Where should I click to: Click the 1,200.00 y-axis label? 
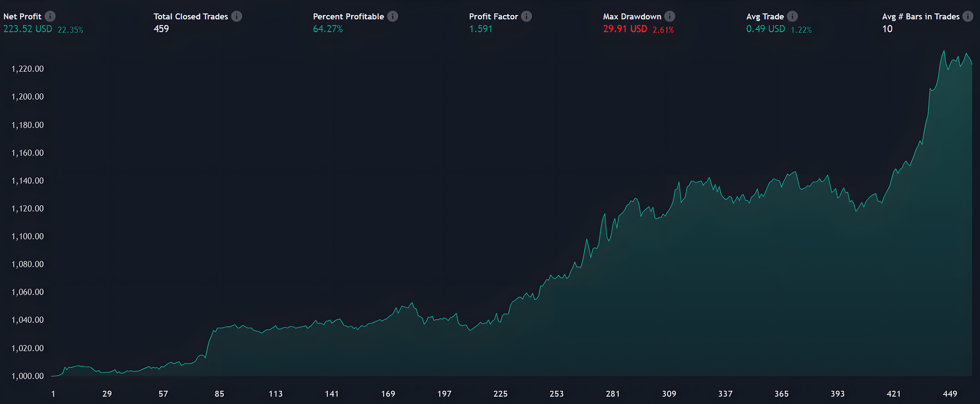tap(27, 97)
